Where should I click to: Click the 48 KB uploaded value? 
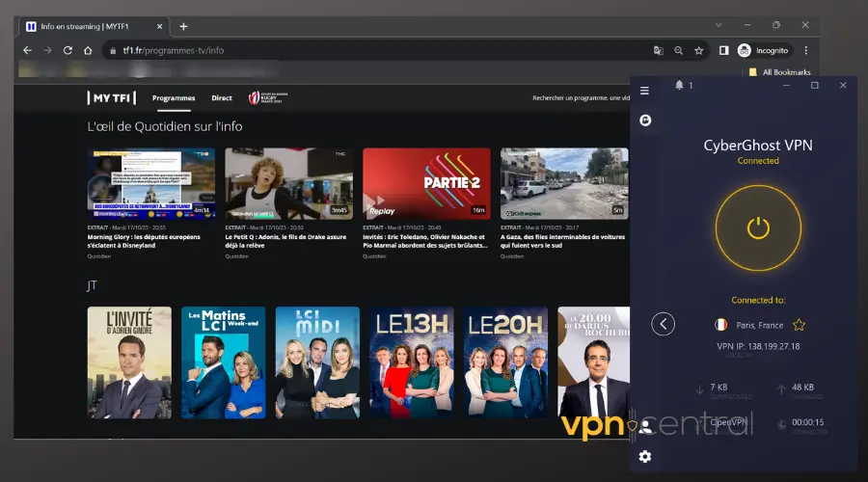[x=802, y=388]
